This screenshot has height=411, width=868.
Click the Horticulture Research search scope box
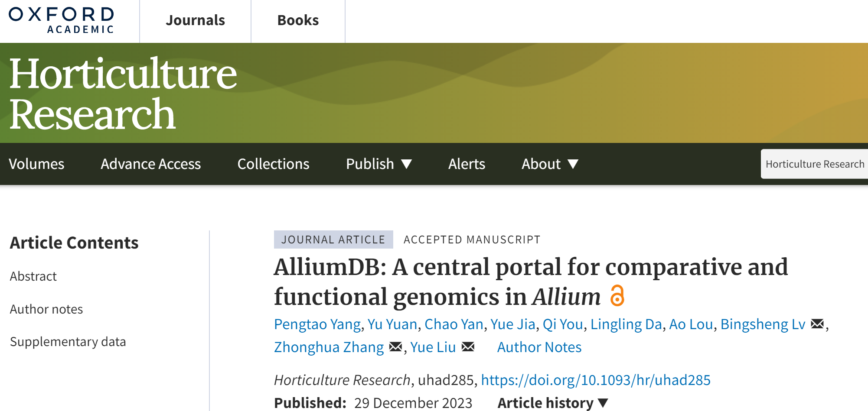[814, 164]
